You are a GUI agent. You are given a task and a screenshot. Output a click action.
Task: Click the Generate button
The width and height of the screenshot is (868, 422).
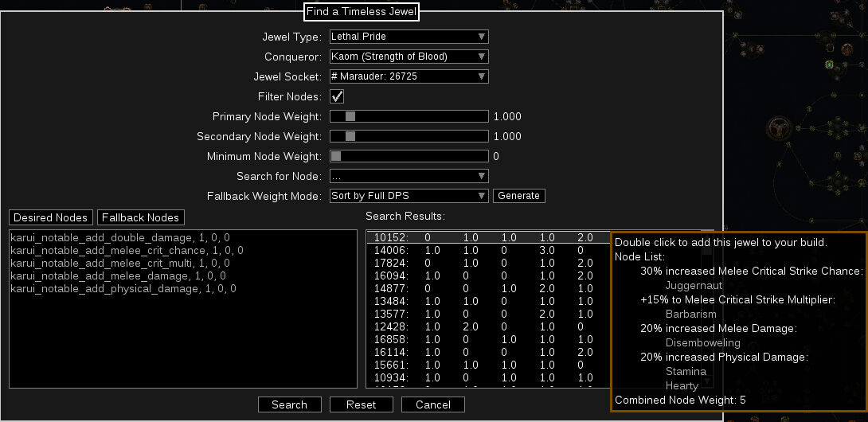(x=518, y=196)
